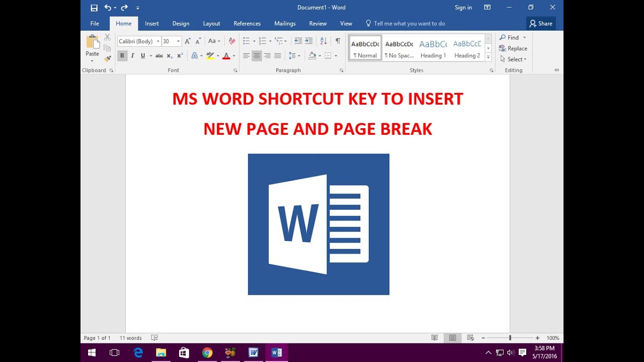Open the Borders dropdown arrow
Viewport: 644px width, 362px height.
coord(336,56)
